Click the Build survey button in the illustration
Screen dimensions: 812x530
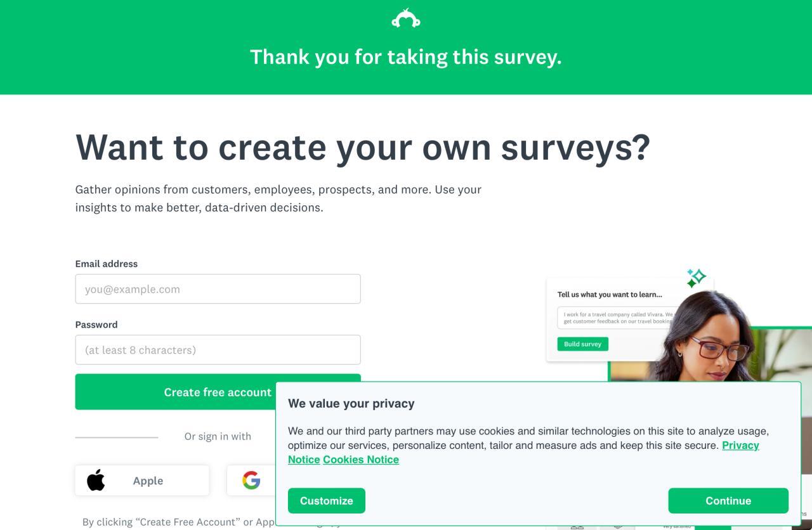(582, 344)
